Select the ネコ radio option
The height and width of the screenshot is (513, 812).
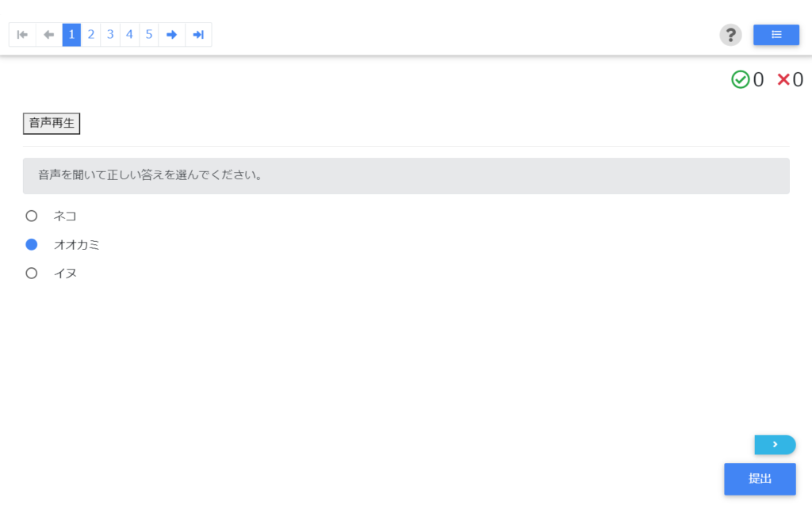(x=32, y=216)
